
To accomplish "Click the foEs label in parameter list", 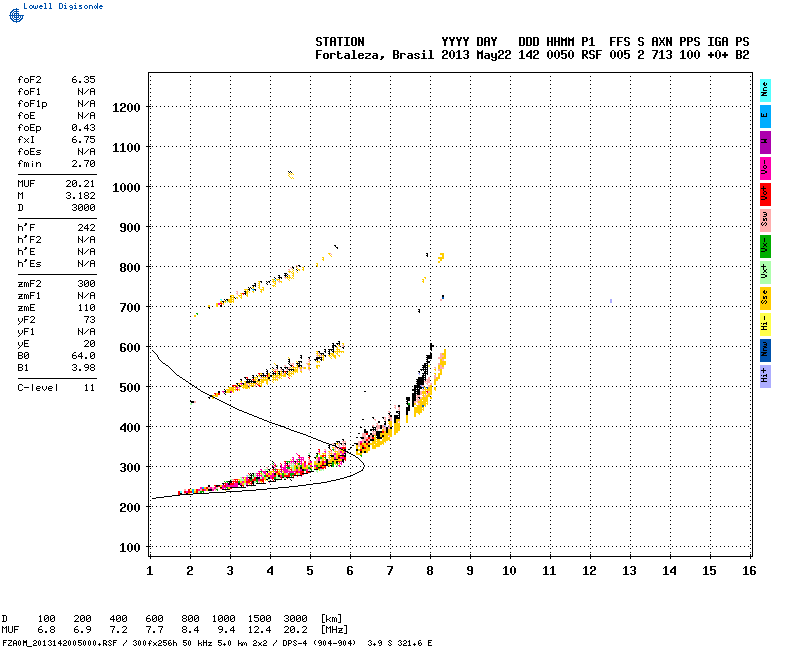I will tap(29, 152).
